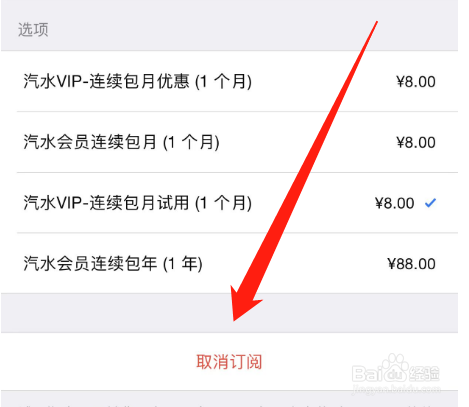The image size is (469, 407).
Task: Click the jingyan.baidu.com watermark text
Action: (396, 389)
